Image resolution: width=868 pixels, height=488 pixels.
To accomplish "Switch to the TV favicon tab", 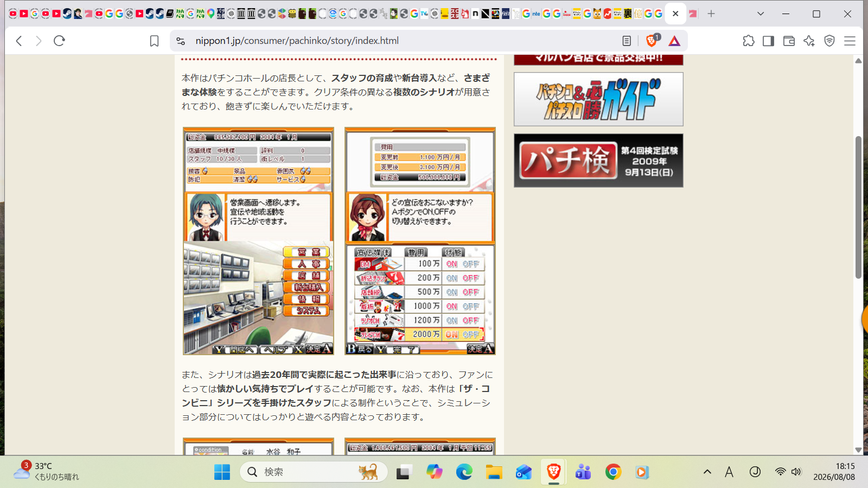I will pyautogui.click(x=424, y=14).
